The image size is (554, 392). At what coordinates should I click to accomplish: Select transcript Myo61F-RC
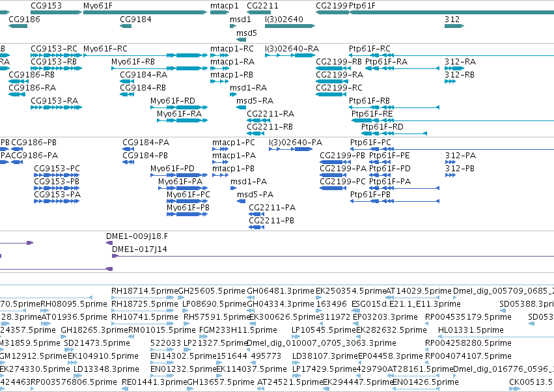145,55
